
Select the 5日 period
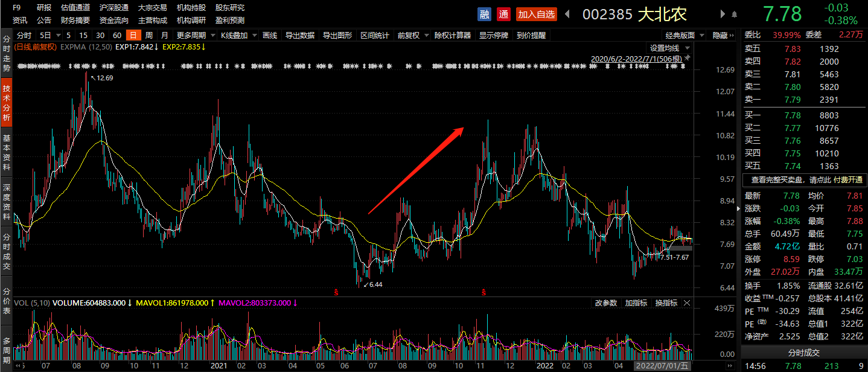coord(45,36)
